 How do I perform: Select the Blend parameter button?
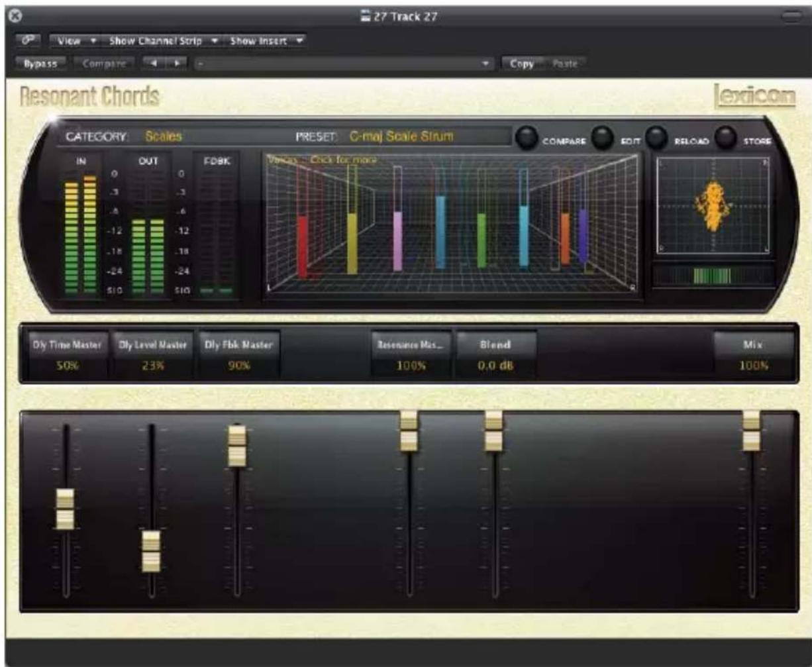coord(496,354)
